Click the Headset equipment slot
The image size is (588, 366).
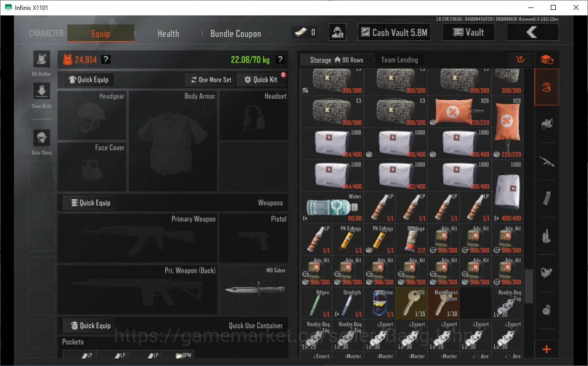coord(254,115)
